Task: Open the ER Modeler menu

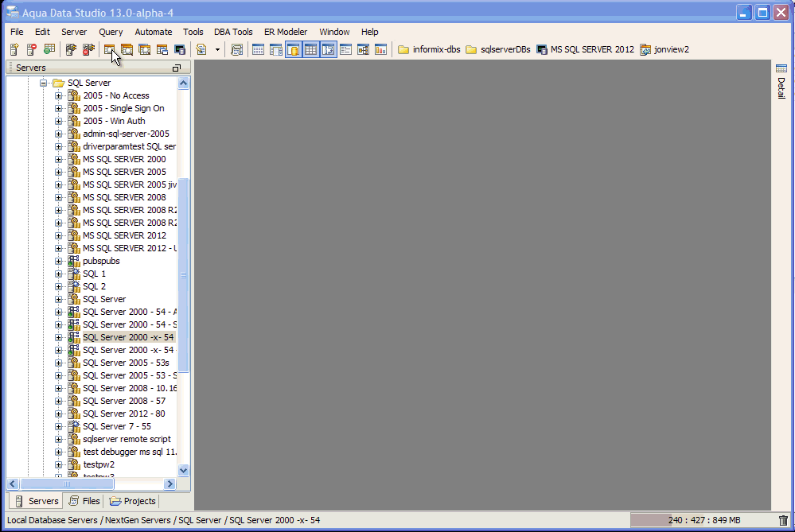Action: tap(286, 32)
